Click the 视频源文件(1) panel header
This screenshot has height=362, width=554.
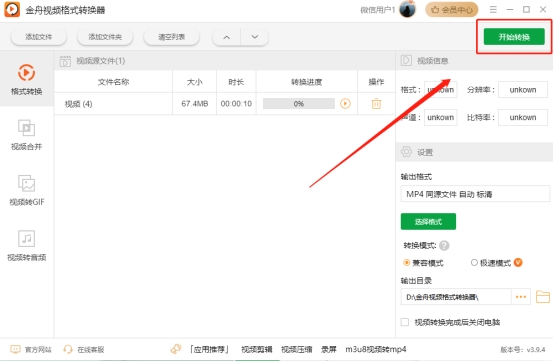[101, 61]
